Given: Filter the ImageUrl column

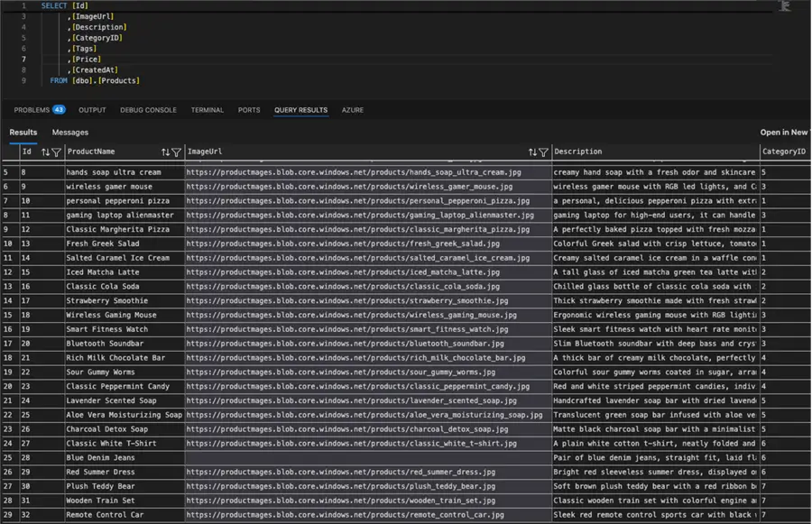Looking at the screenshot, I should point(544,152).
